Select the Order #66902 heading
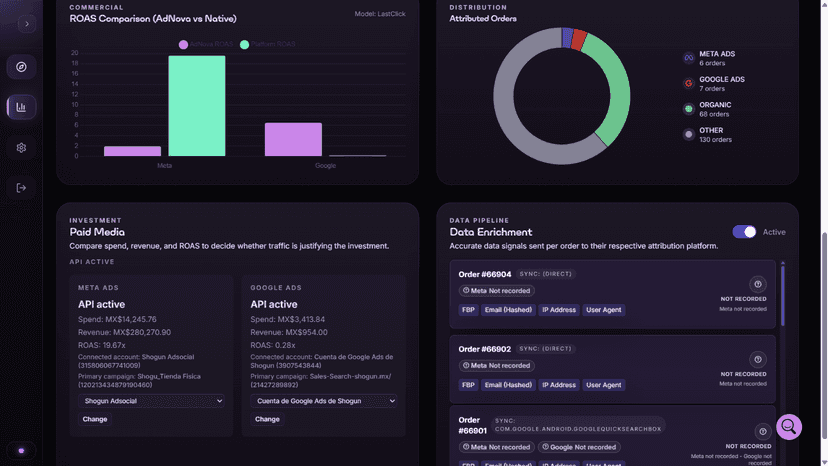The image size is (828, 466). pos(485,349)
